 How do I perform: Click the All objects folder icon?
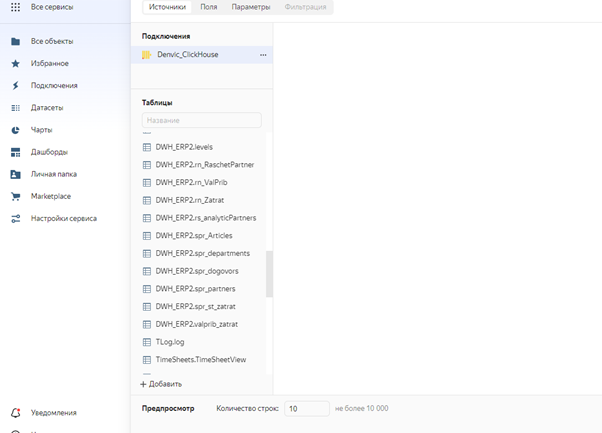tap(15, 41)
